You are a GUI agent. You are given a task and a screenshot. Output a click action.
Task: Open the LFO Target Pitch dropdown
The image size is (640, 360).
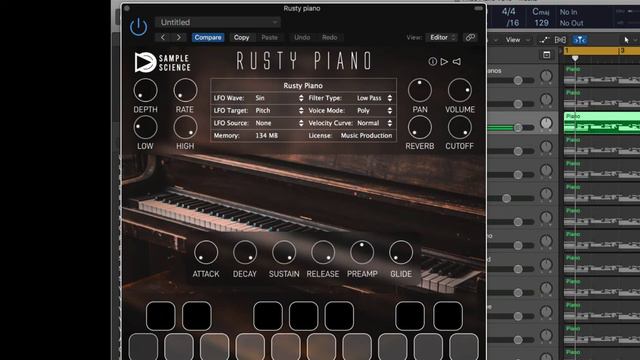(x=279, y=111)
